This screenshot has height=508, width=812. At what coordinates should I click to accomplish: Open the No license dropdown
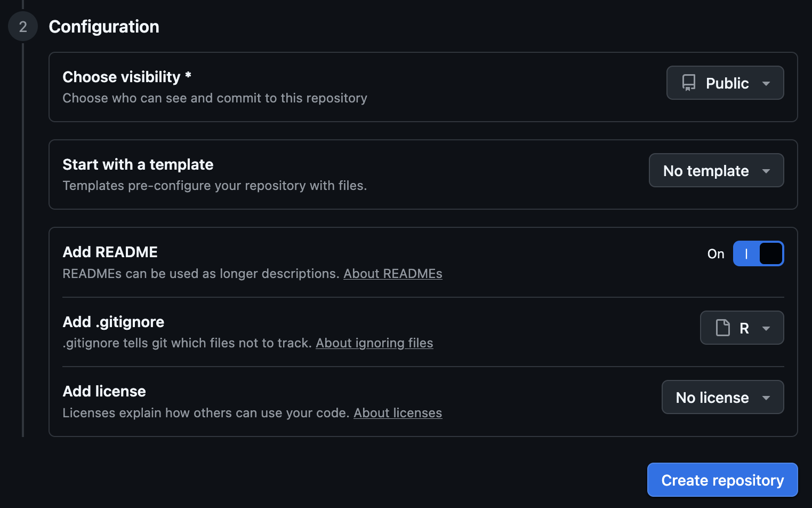(x=722, y=397)
